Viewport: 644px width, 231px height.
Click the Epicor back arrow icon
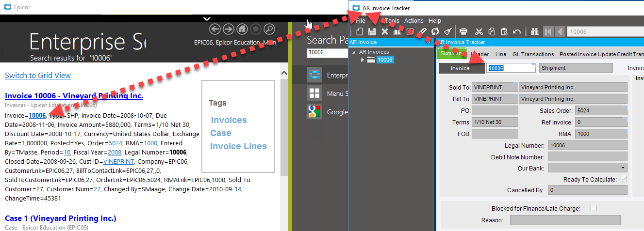tap(215, 29)
